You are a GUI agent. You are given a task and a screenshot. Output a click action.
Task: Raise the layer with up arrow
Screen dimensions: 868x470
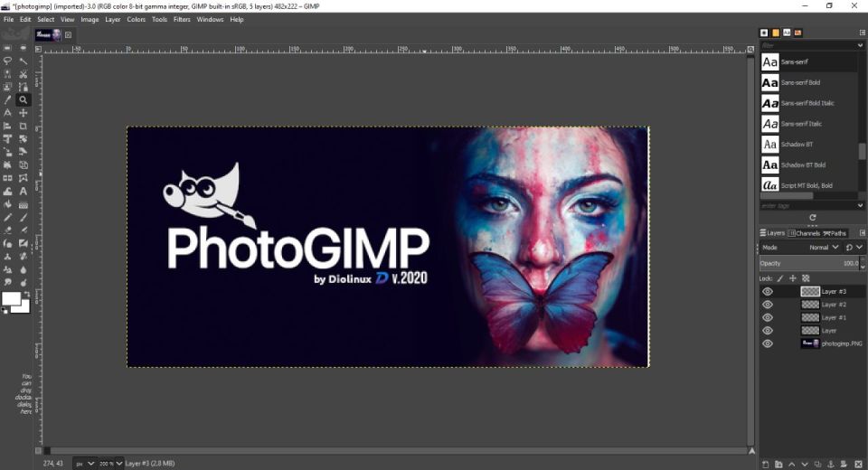[792, 464]
